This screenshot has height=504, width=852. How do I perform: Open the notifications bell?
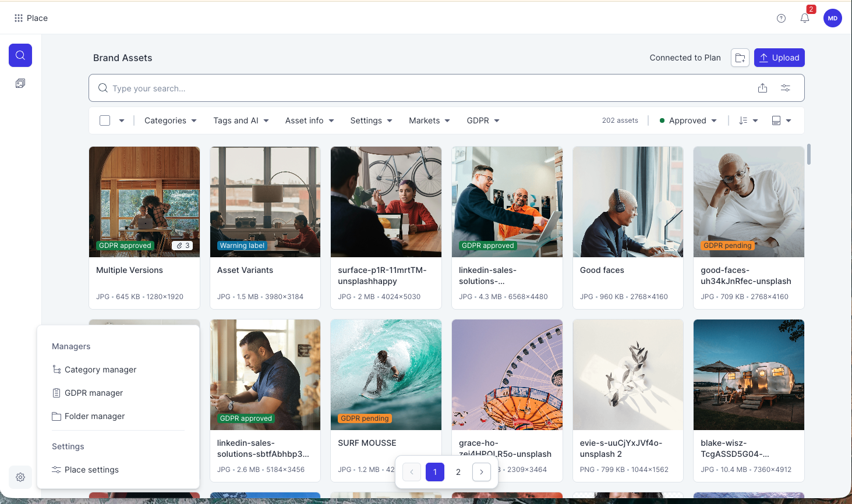click(805, 18)
